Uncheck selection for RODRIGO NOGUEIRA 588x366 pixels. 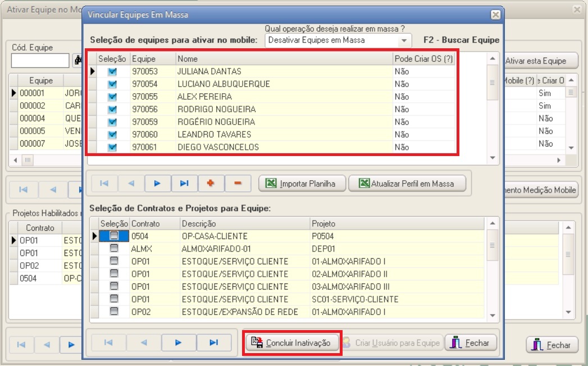pyautogui.click(x=112, y=109)
